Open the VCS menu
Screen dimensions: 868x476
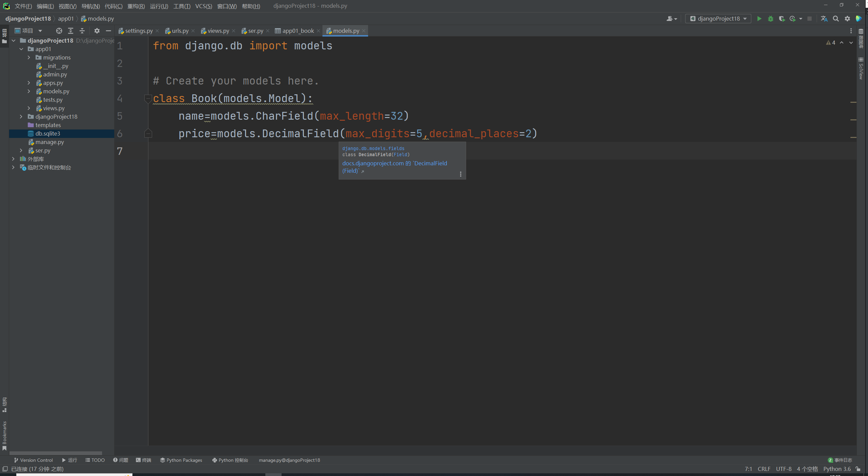[x=203, y=6]
